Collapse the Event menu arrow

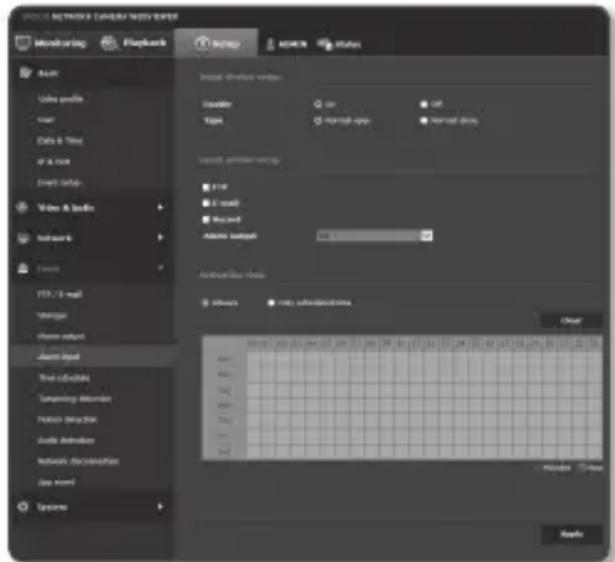(x=160, y=268)
